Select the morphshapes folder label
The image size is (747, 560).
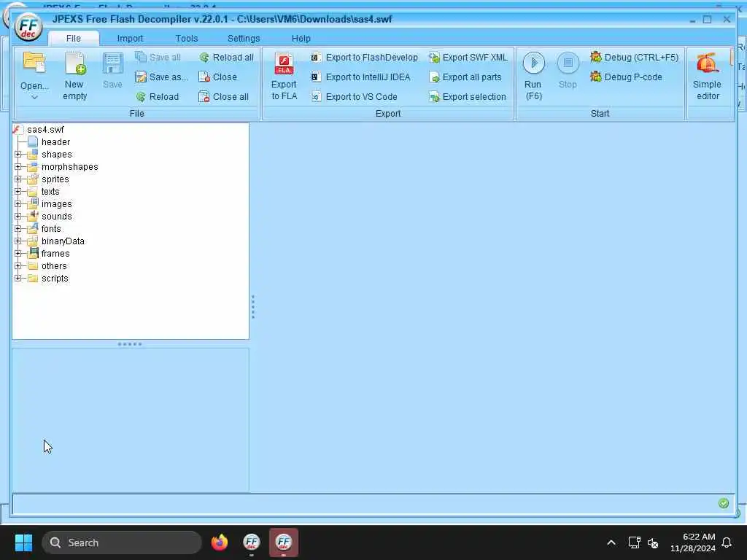coord(69,167)
